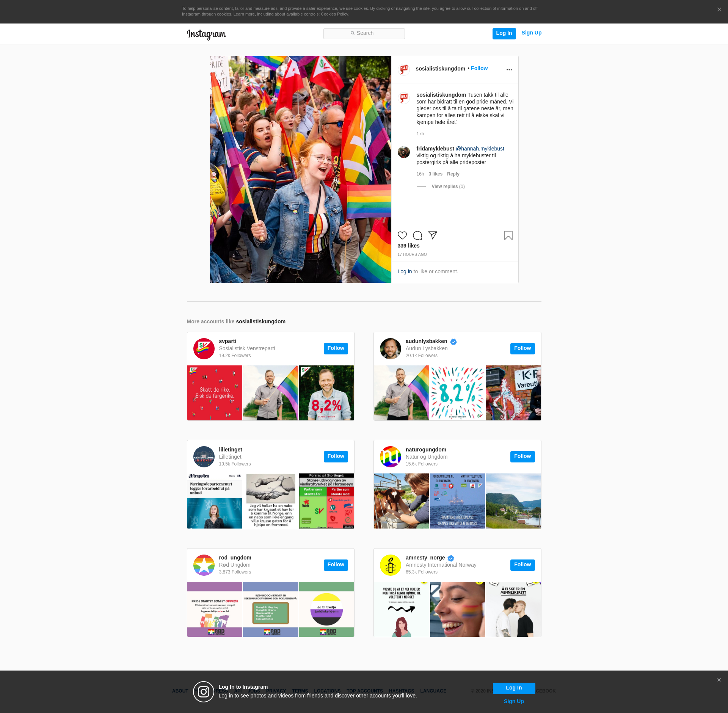Open fridamyklebust commenter avatar
Screen dimensions: 728x713
pyautogui.click(x=404, y=152)
